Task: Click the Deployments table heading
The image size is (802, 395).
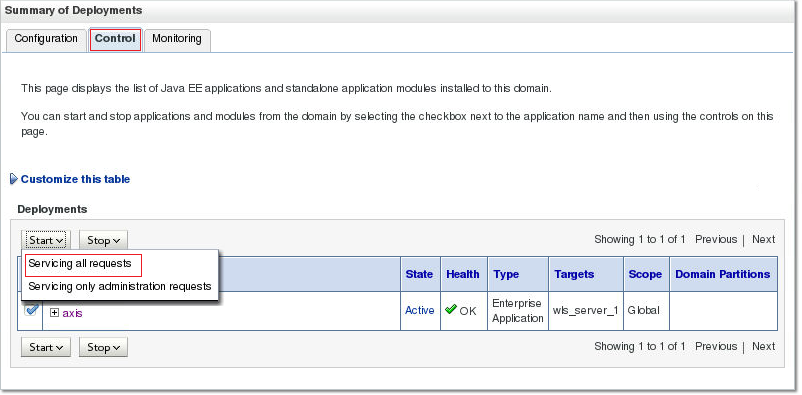Action: pos(52,209)
